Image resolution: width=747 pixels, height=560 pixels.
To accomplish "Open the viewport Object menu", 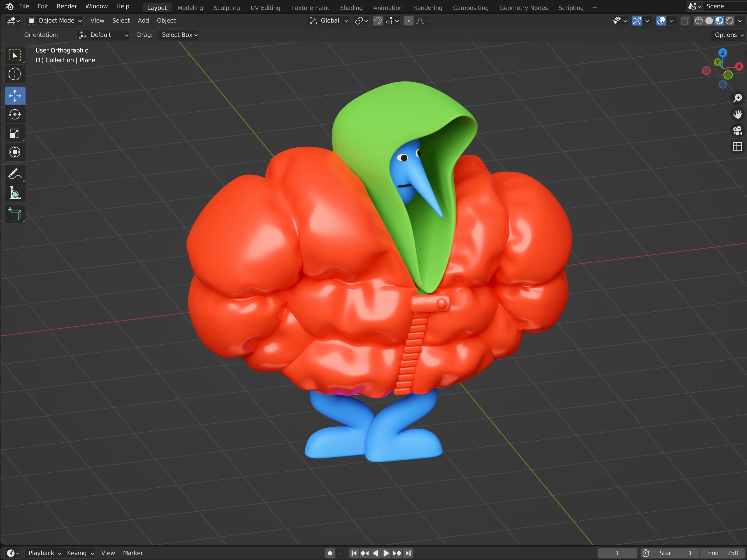I will tap(166, 21).
